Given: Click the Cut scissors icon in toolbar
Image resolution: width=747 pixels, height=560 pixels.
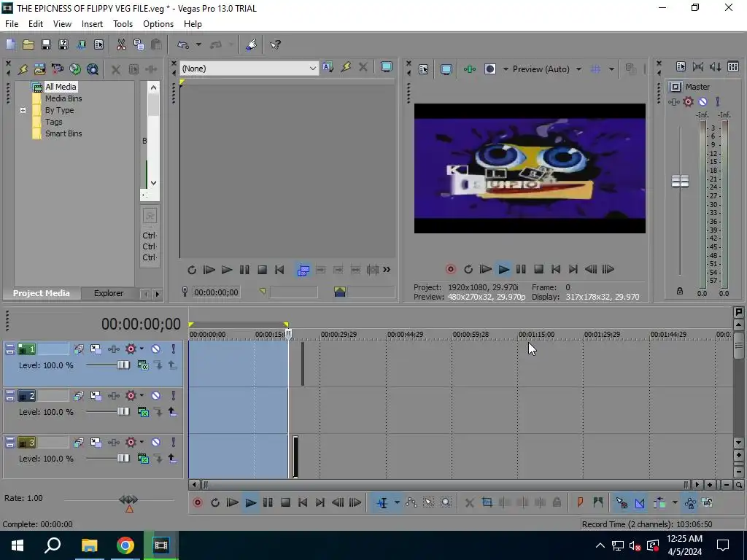Looking at the screenshot, I should [121, 44].
